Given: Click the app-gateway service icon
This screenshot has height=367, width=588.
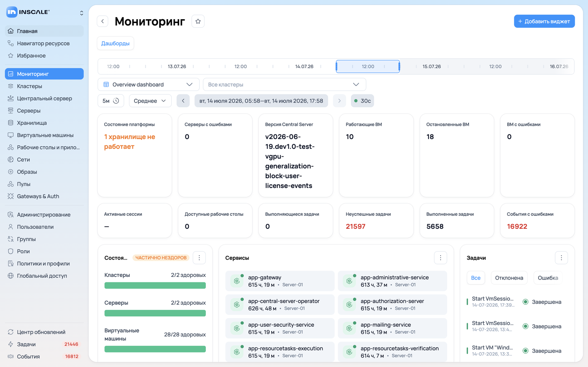Looking at the screenshot, I should tap(237, 281).
